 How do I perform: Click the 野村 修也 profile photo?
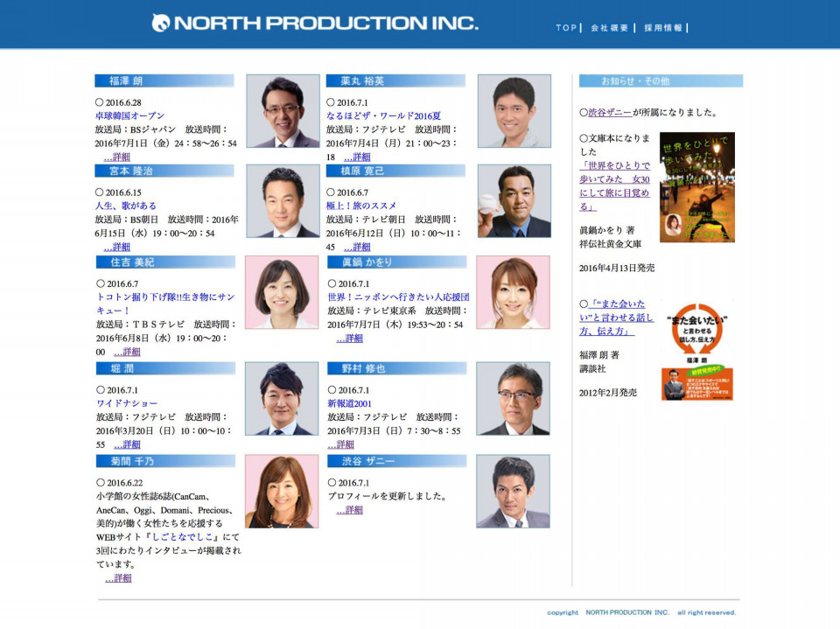coord(514,399)
